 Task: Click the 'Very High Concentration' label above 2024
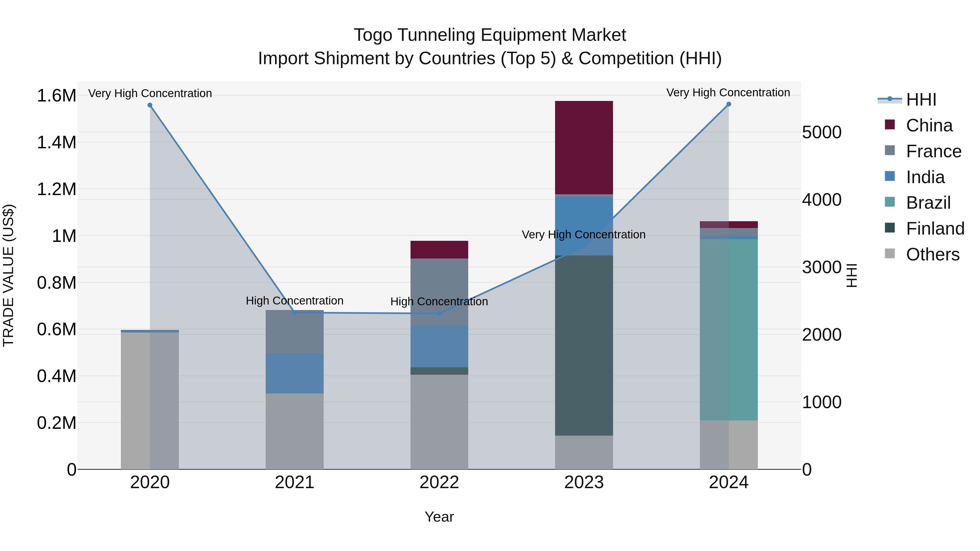728,93
